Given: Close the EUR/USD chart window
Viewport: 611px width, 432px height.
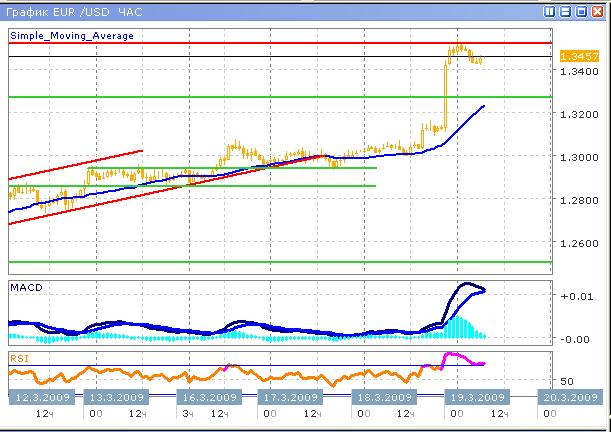Looking at the screenshot, I should [x=598, y=11].
